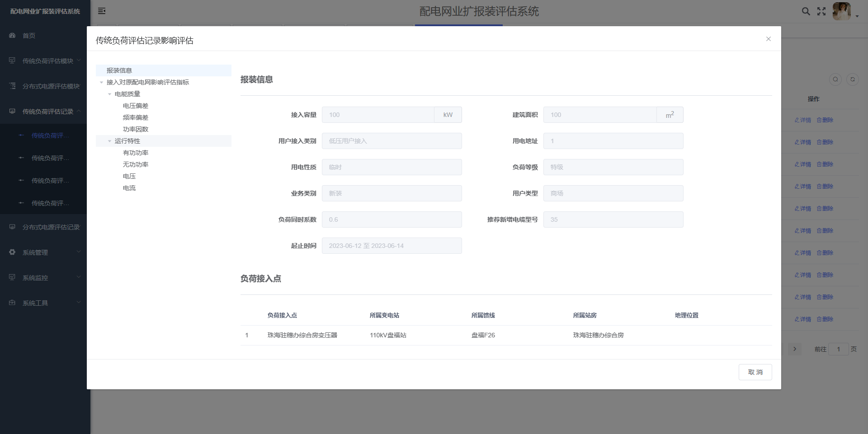Click the 系统监控 monitor icon
The width and height of the screenshot is (868, 434).
click(12, 277)
